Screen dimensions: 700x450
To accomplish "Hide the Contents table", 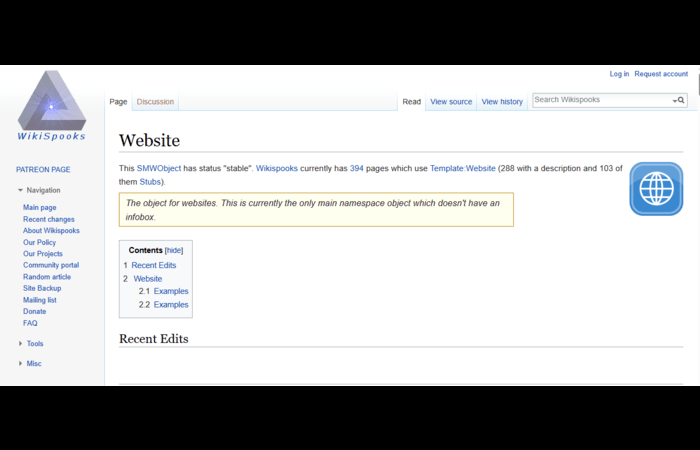I will (x=174, y=250).
